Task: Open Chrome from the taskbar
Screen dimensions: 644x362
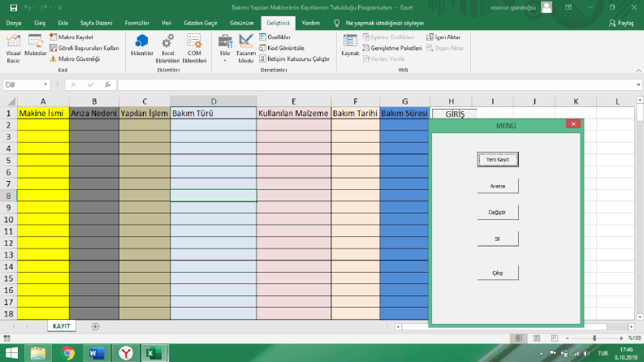Action: click(67, 353)
